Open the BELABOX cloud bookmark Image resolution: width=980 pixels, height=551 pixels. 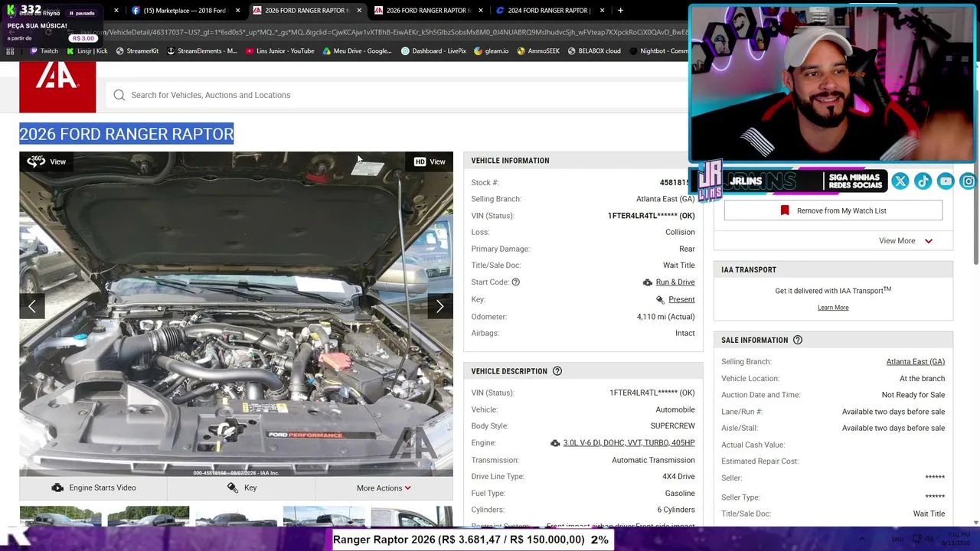click(x=594, y=51)
